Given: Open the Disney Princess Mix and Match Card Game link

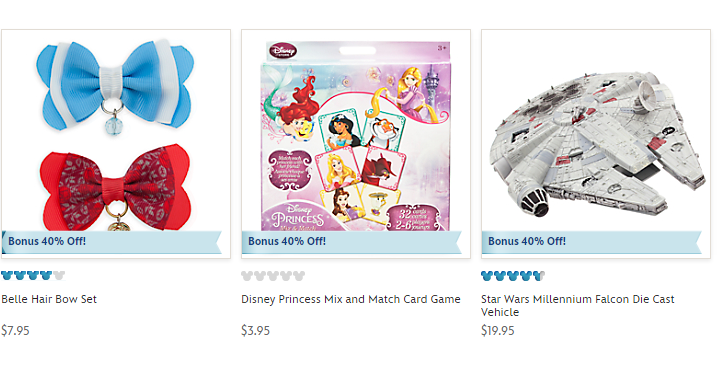Looking at the screenshot, I should click(x=351, y=299).
